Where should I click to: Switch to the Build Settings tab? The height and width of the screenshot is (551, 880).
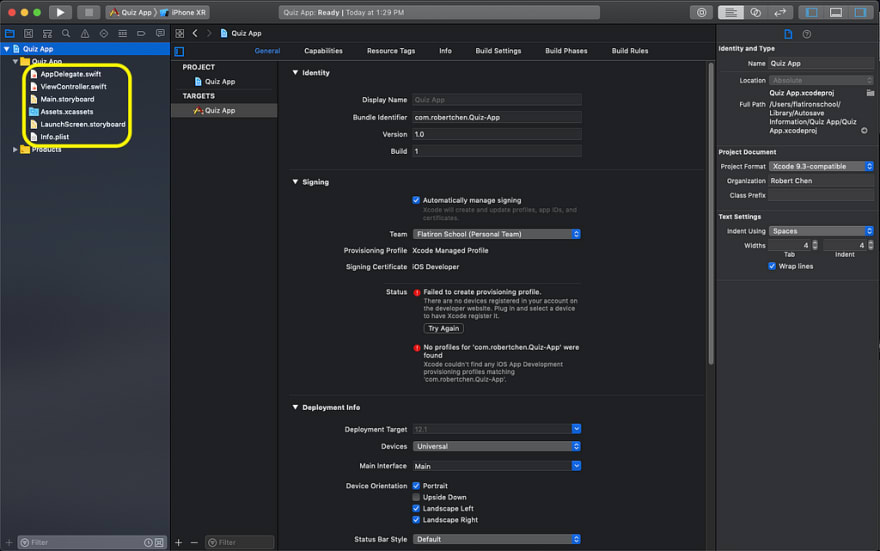[498, 50]
